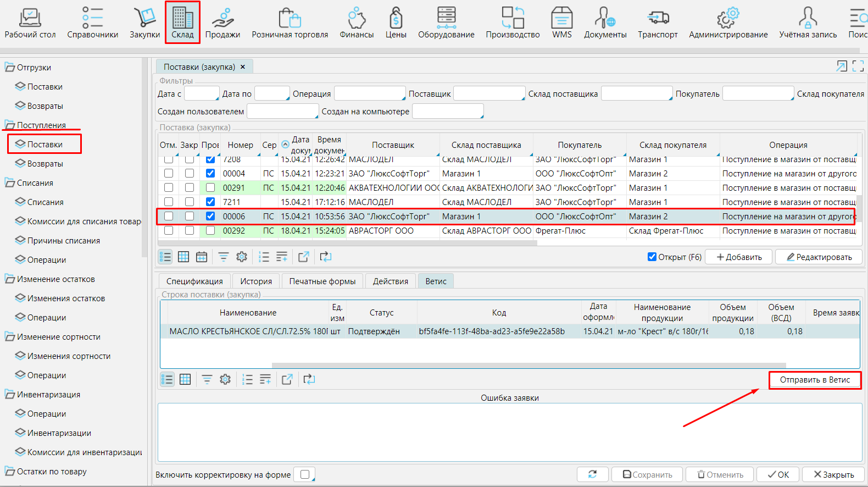The image size is (868, 487).
Task: Click the filter icon in upper table toolbar
Action: tap(224, 257)
